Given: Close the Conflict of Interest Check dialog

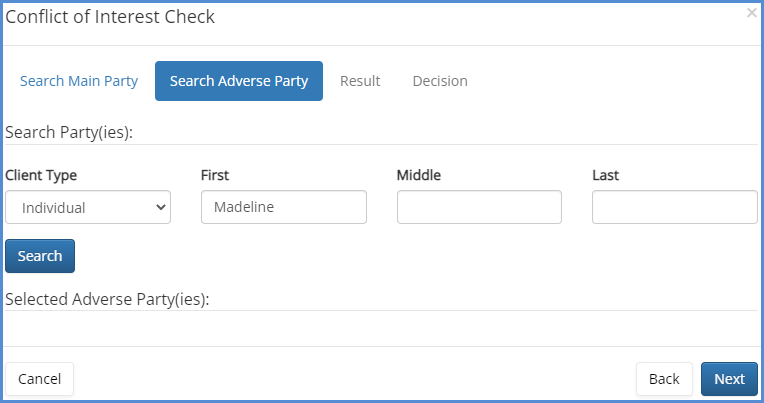Looking at the screenshot, I should coord(751,13).
